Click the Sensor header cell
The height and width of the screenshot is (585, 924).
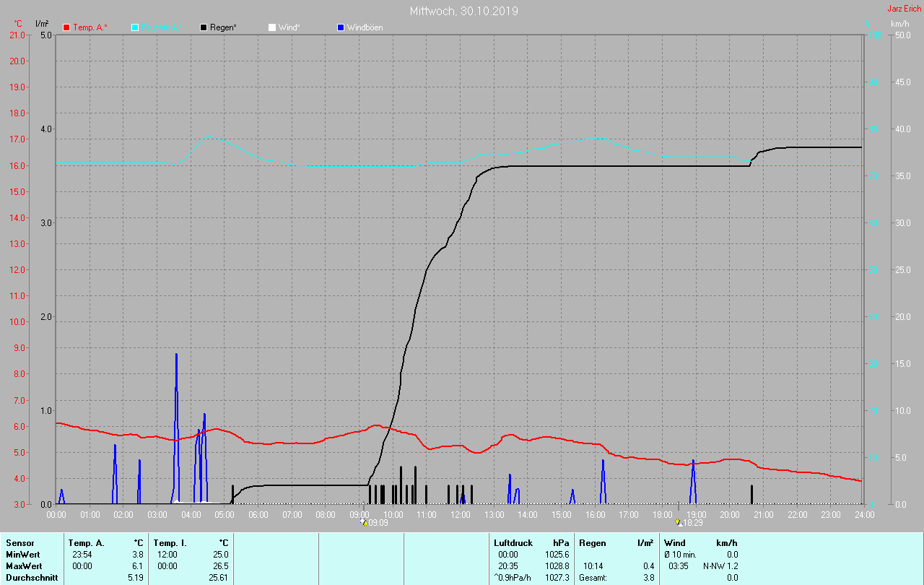19,542
